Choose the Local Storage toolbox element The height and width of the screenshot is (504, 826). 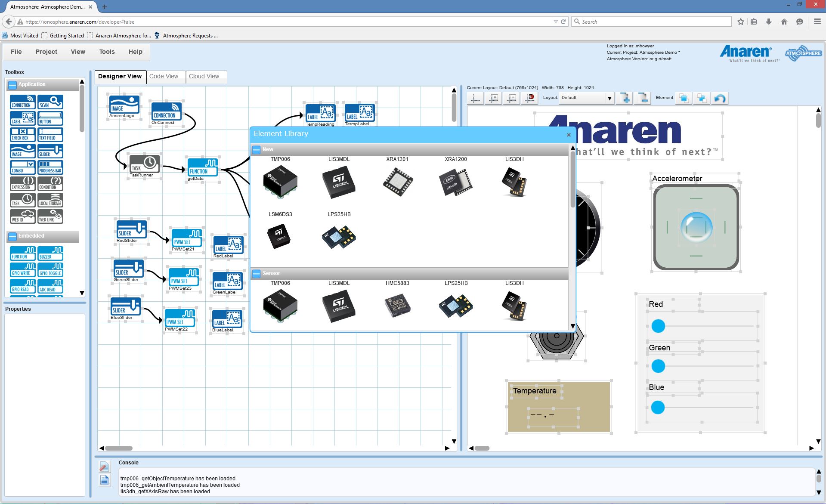(50, 200)
